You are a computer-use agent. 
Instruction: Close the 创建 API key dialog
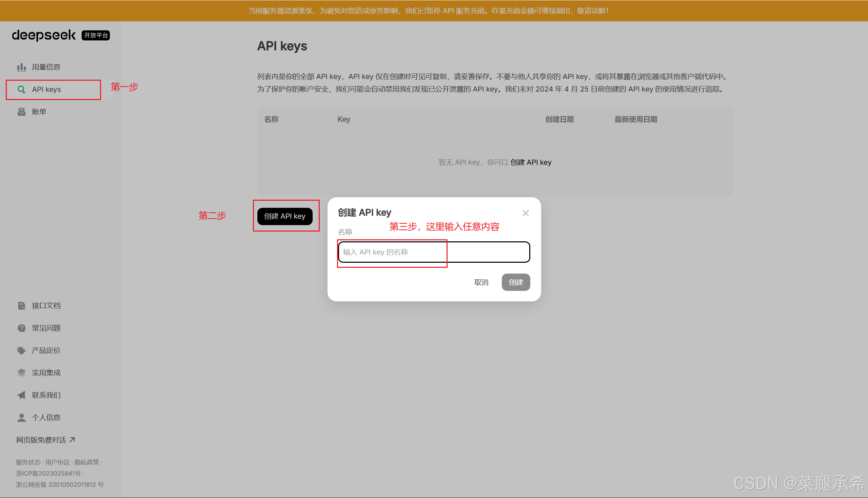pos(526,213)
